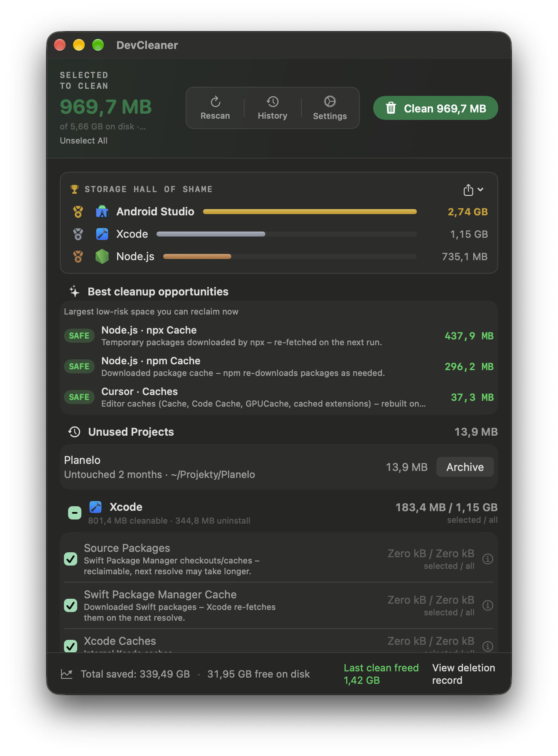Archive the Planelo project
The image size is (558, 756).
click(465, 467)
